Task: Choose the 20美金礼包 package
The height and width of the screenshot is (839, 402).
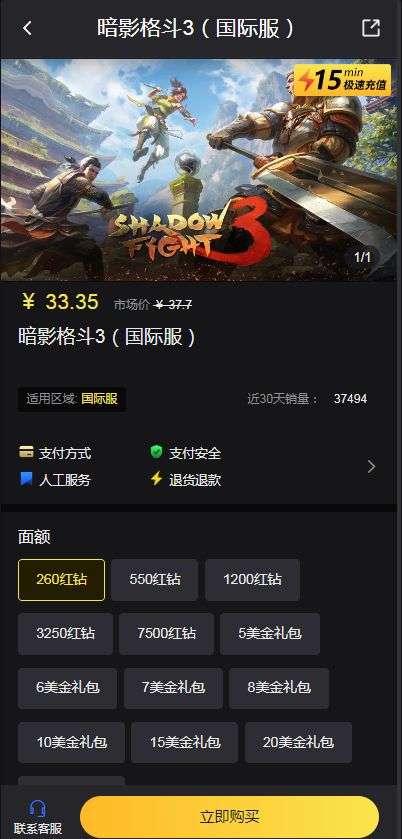Action: [x=298, y=742]
